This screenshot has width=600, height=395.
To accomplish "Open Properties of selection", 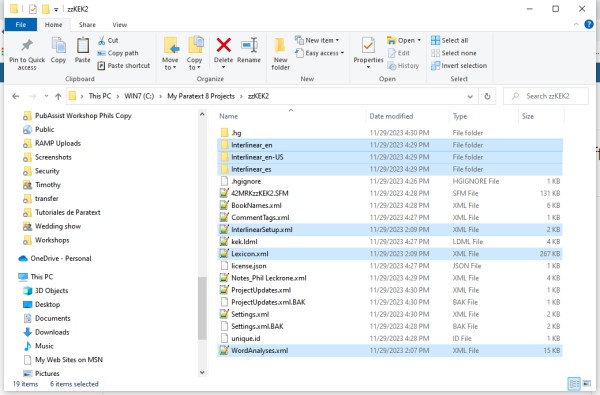I will pos(368,50).
